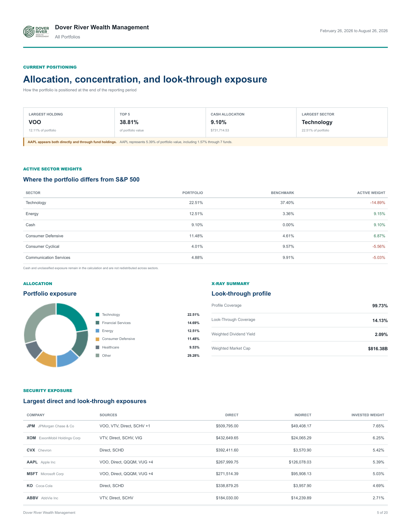The image size is (411, 532).
Task: Click the XOM ticker symbol
Action: pos(31,438)
